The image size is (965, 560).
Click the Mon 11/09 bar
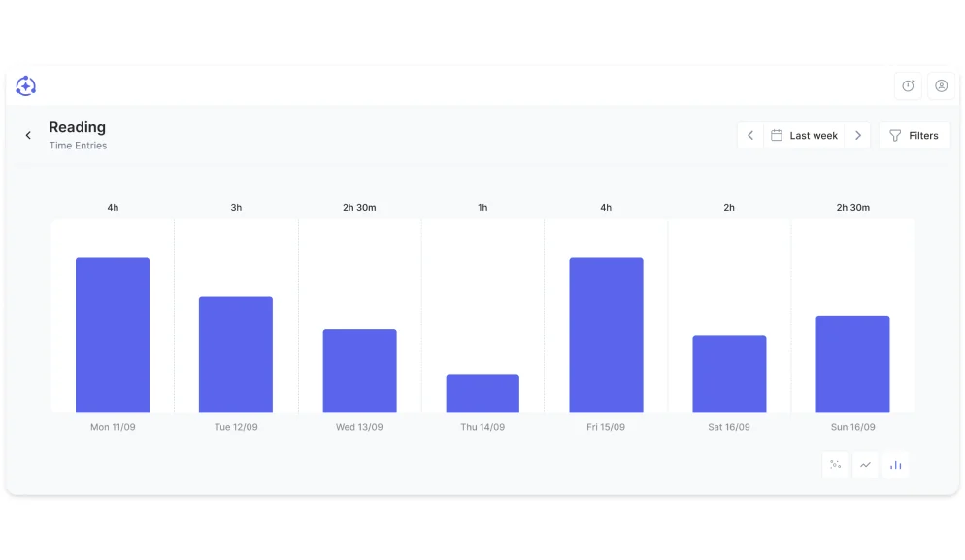click(x=113, y=335)
